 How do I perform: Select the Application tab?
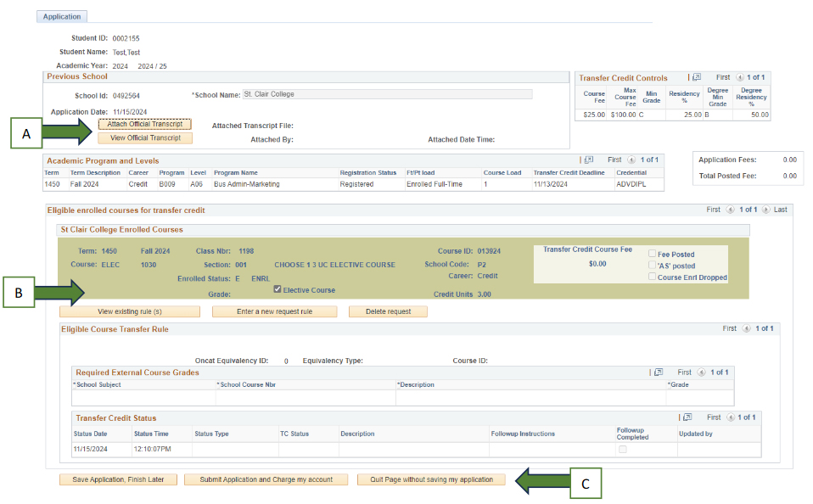point(62,16)
